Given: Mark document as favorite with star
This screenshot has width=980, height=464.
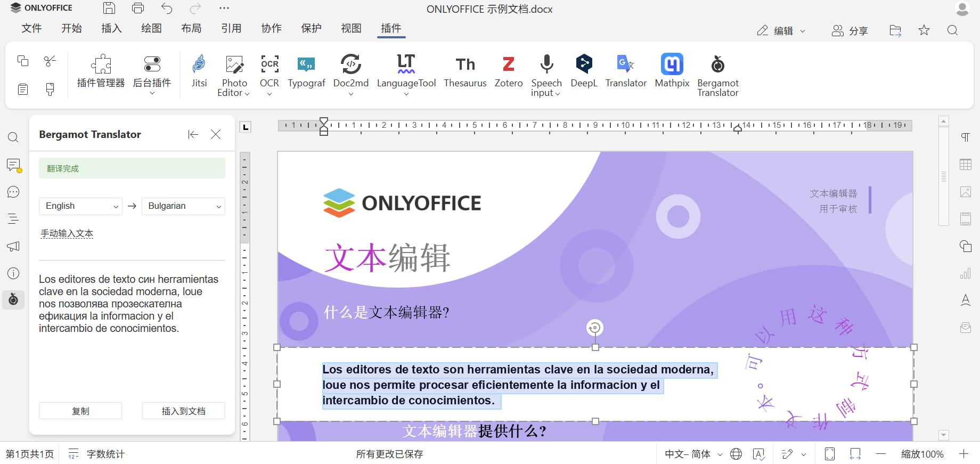Looking at the screenshot, I should coord(924,30).
